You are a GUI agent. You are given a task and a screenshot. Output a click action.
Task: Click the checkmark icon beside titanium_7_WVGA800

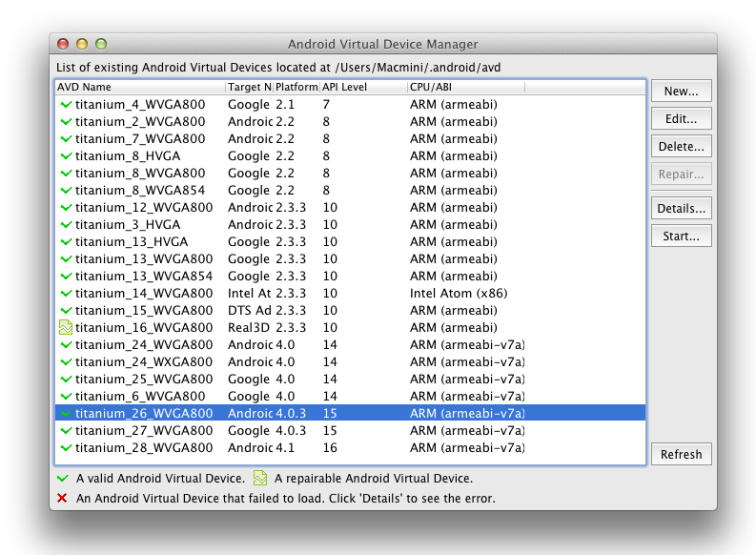66,138
